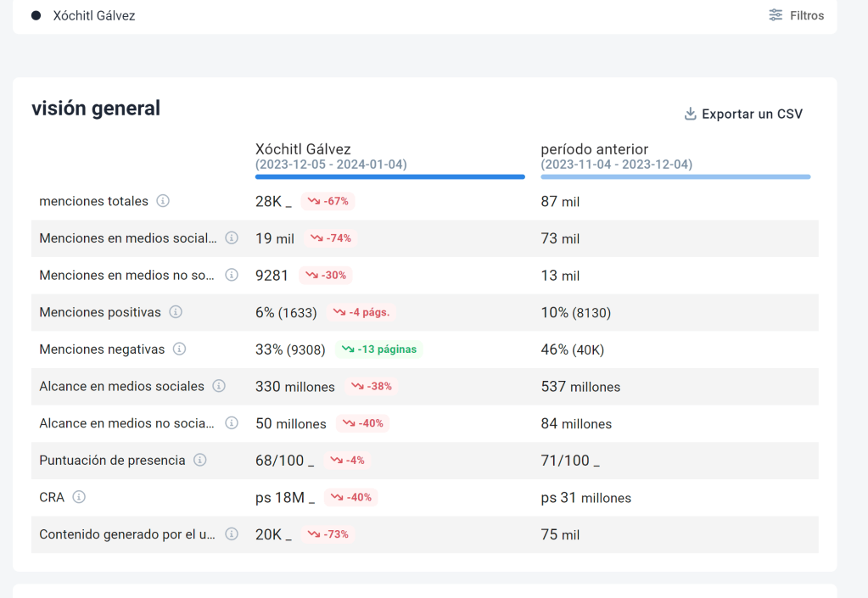Click info icon beside Menciones en medios no sociales
Screen dimensions: 868x598
point(231,275)
